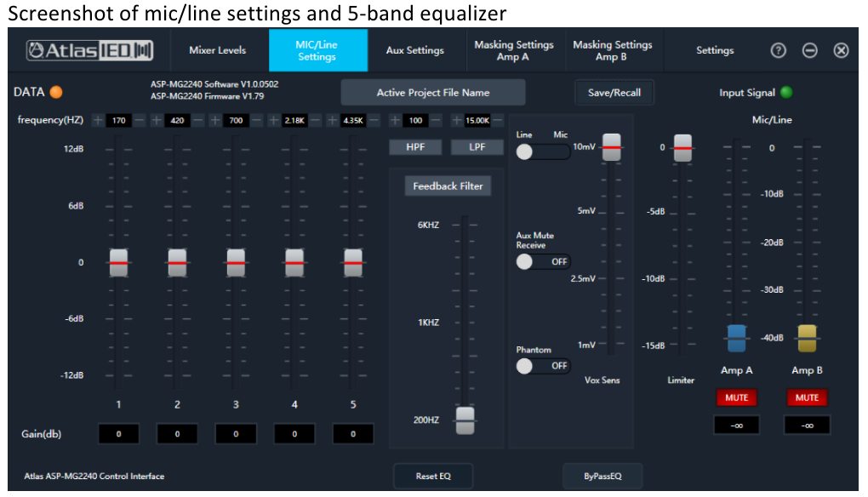This screenshot has height=497, width=868.
Task: Toggle the LPF filter button
Action: click(477, 146)
